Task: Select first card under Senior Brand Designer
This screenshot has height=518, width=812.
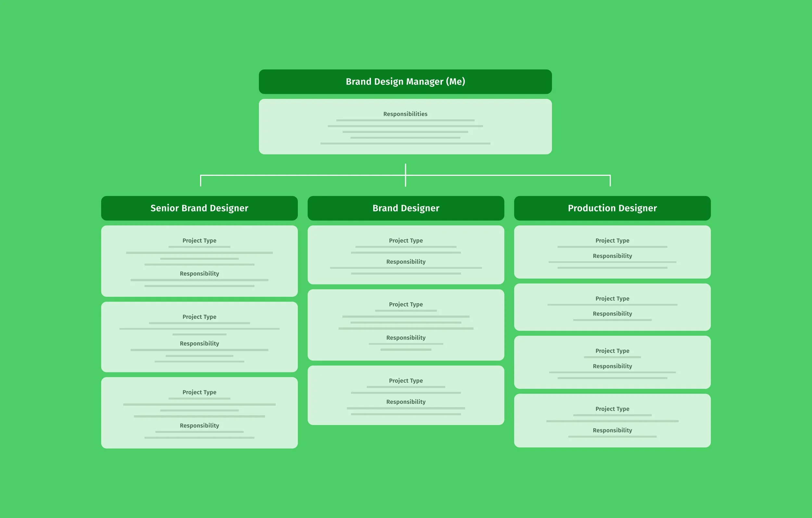Action: tap(199, 261)
